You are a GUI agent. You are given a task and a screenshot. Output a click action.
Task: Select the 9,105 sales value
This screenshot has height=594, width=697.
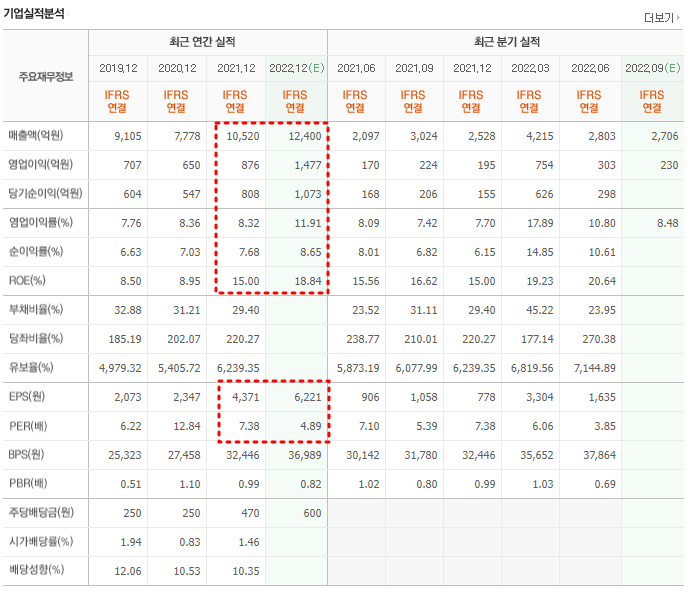click(128, 136)
